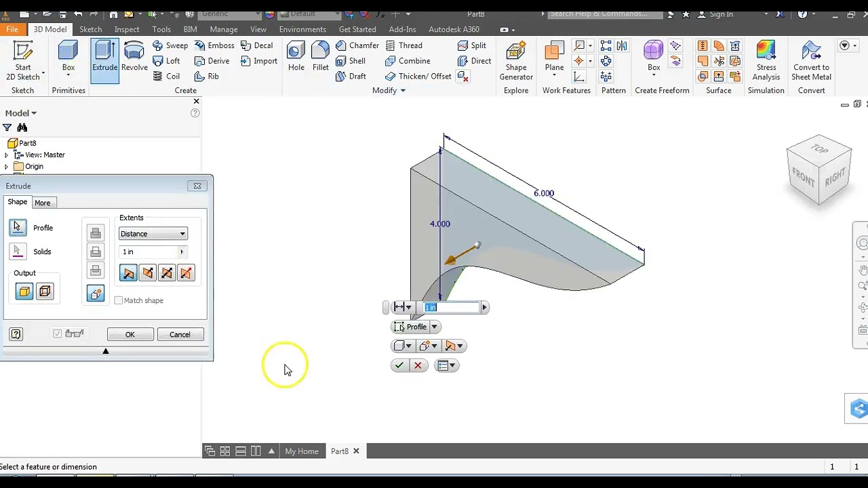Run Stress Analysis simulation

click(766, 60)
